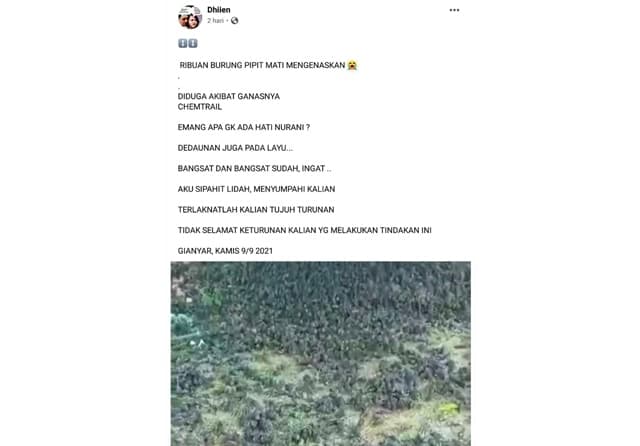Screen dimensions: 640x446
Task: Open the post options three-dot menu
Action: tap(454, 10)
